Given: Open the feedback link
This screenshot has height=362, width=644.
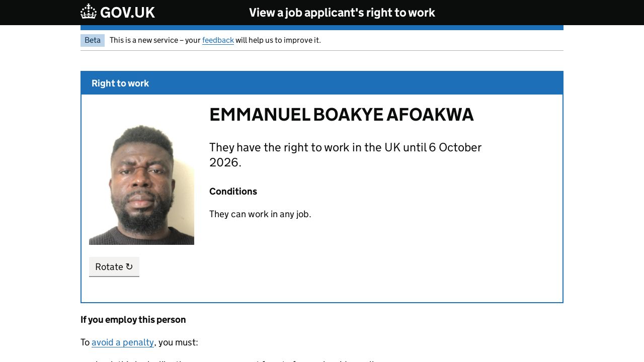Looking at the screenshot, I should click(x=218, y=40).
